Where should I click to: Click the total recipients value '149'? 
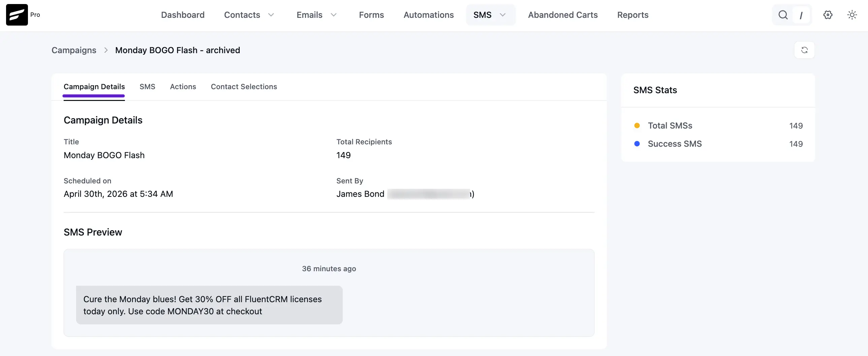point(343,155)
